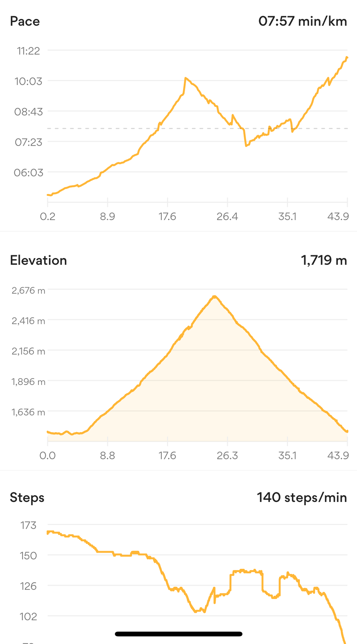Tap the 102 label on steps axis
The height and width of the screenshot is (644, 357).
pos(28,617)
